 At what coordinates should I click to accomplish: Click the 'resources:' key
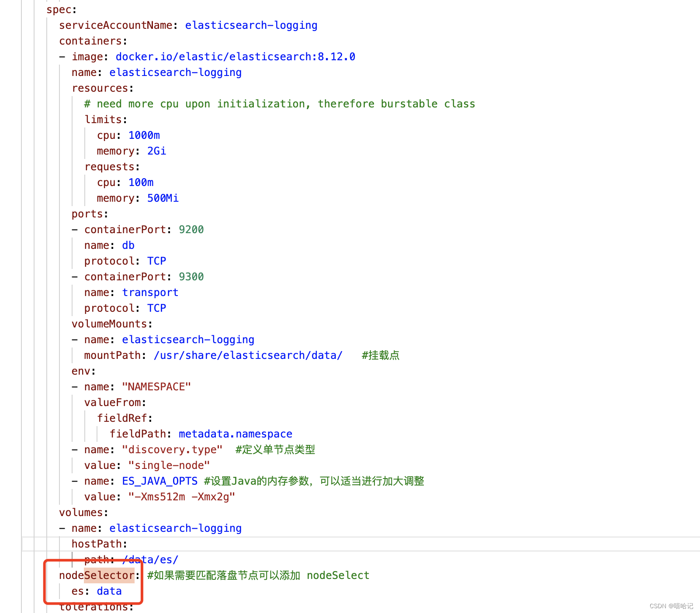click(x=103, y=88)
